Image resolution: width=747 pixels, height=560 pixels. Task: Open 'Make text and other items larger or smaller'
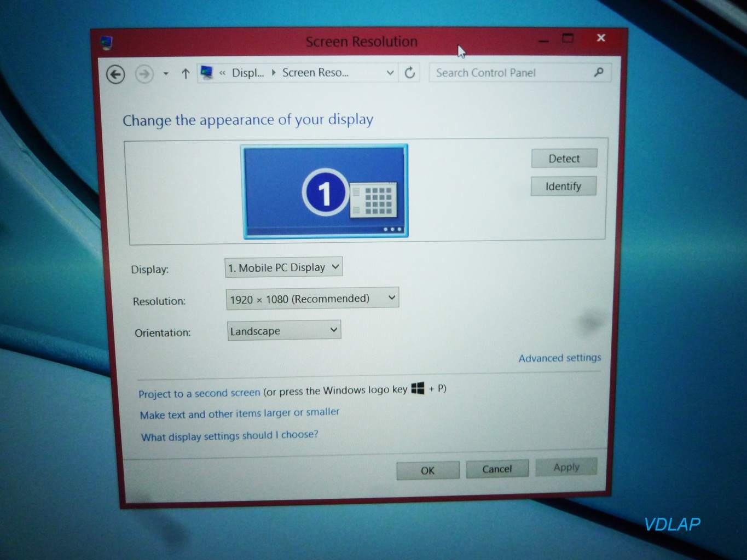240,413
